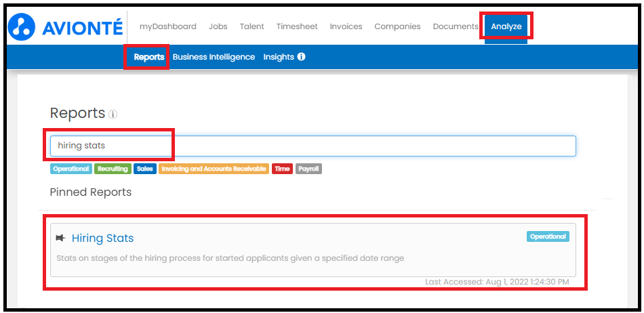Filter reports by the Operational tag
This screenshot has height=313, width=644.
pos(71,169)
